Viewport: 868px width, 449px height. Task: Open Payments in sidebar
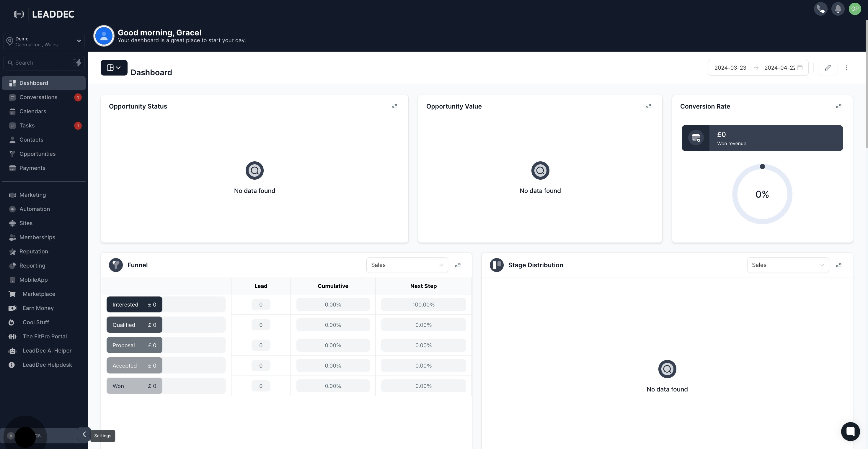tap(44, 168)
